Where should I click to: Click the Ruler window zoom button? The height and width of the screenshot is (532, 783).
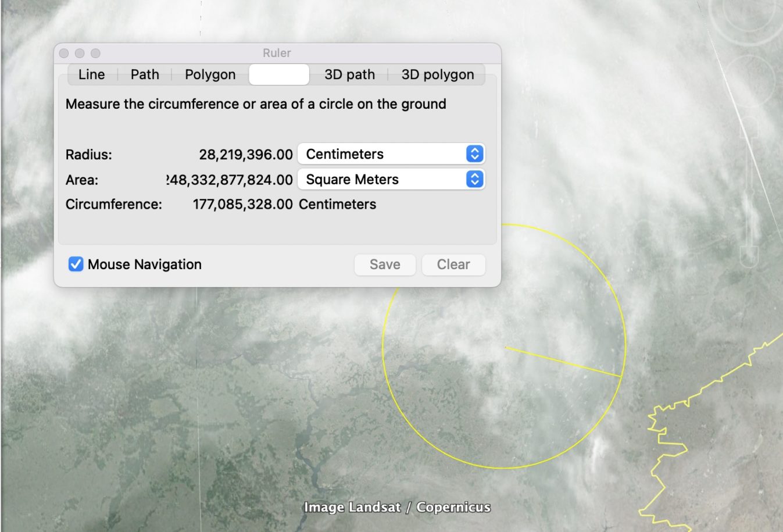point(95,53)
